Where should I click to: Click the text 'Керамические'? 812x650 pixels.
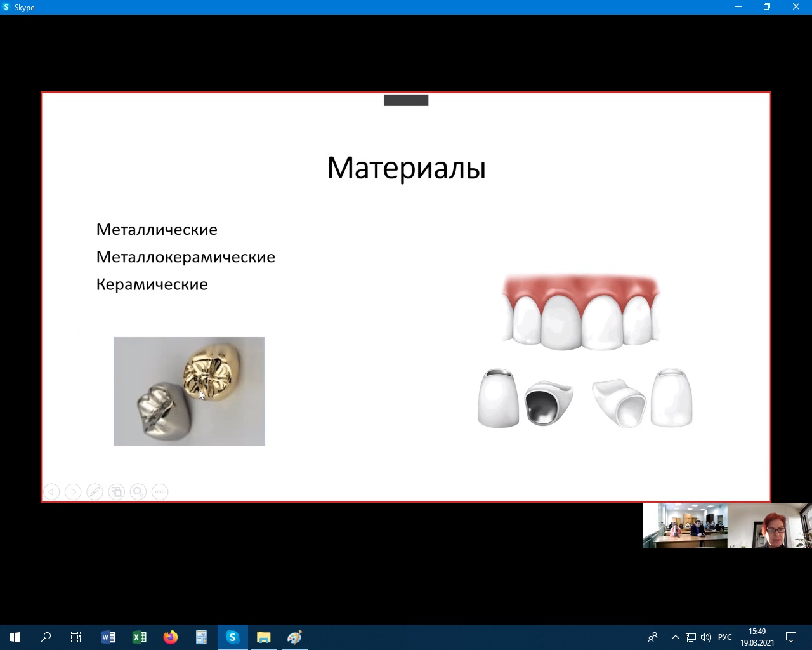point(152,284)
